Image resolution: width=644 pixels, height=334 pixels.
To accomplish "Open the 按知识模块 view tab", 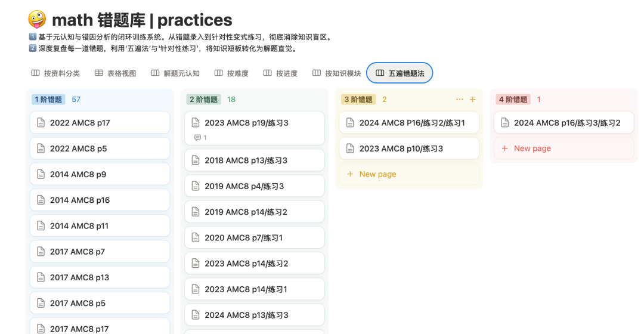I will (x=337, y=73).
